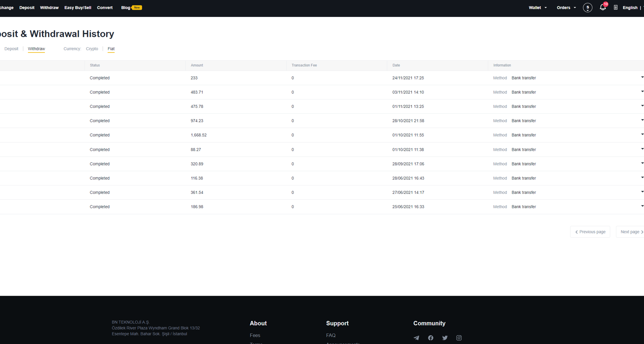Open the Convert menu item
This screenshot has width=644, height=344.
click(105, 8)
